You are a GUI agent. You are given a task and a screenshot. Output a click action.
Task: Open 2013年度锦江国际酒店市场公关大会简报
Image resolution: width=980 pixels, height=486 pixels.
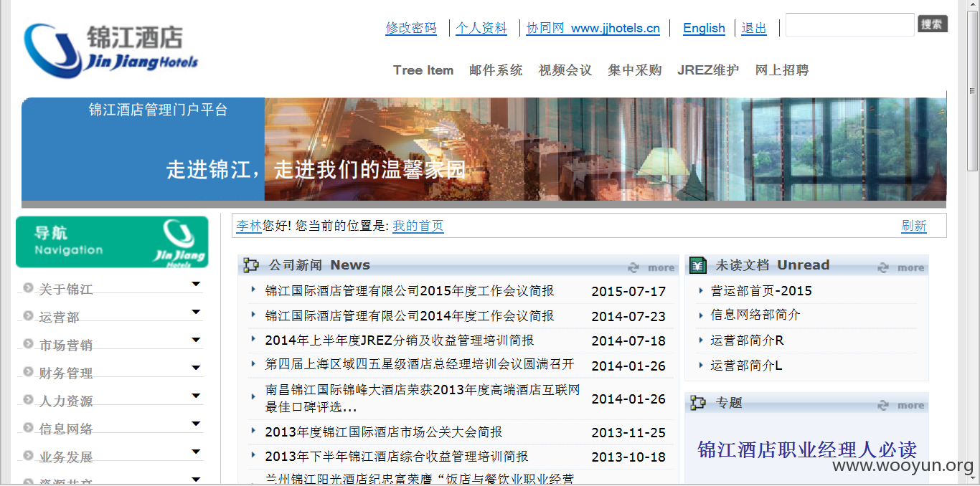click(384, 432)
